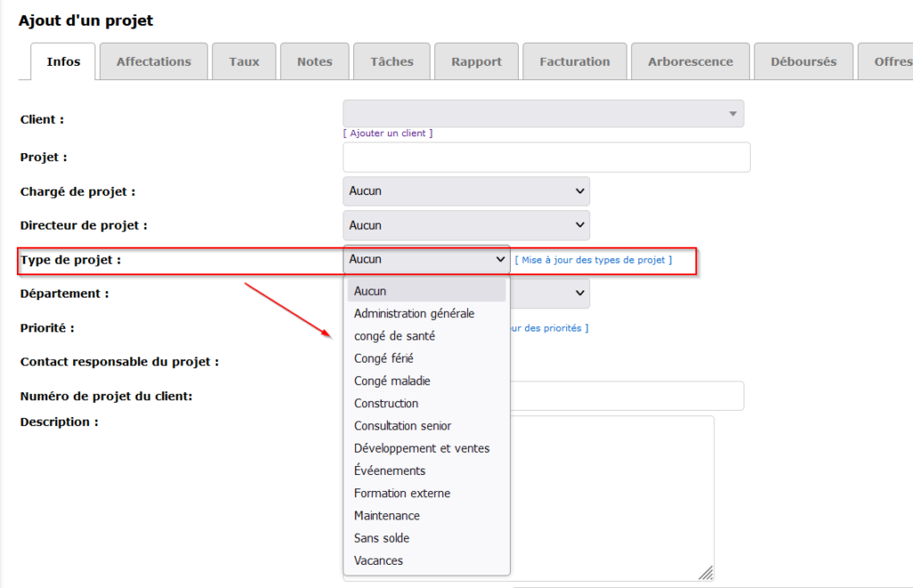Screen dimensions: 913x588
Task: Select 'Consultation senior' option
Action: [x=402, y=426]
